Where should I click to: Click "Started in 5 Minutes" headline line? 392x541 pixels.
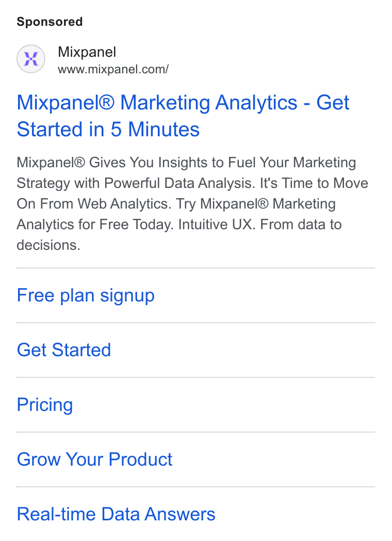point(108,130)
